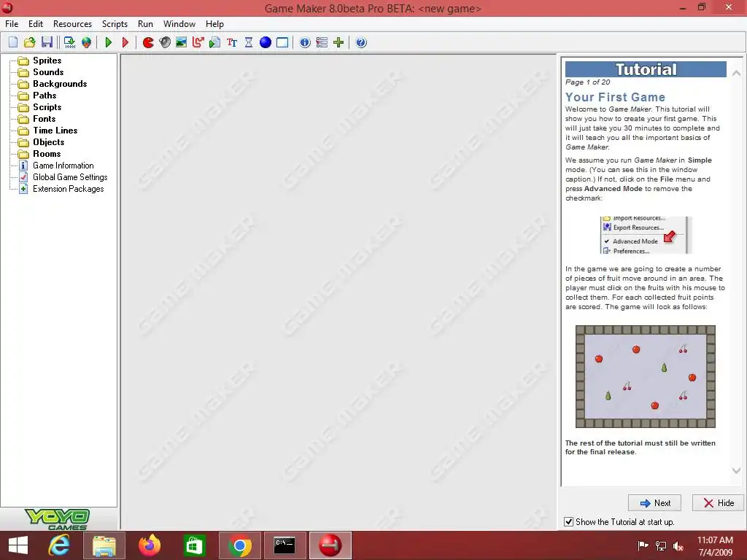Viewport: 747px width, 560px height.
Task: Launch Internet Explorer from taskbar
Action: click(x=60, y=545)
